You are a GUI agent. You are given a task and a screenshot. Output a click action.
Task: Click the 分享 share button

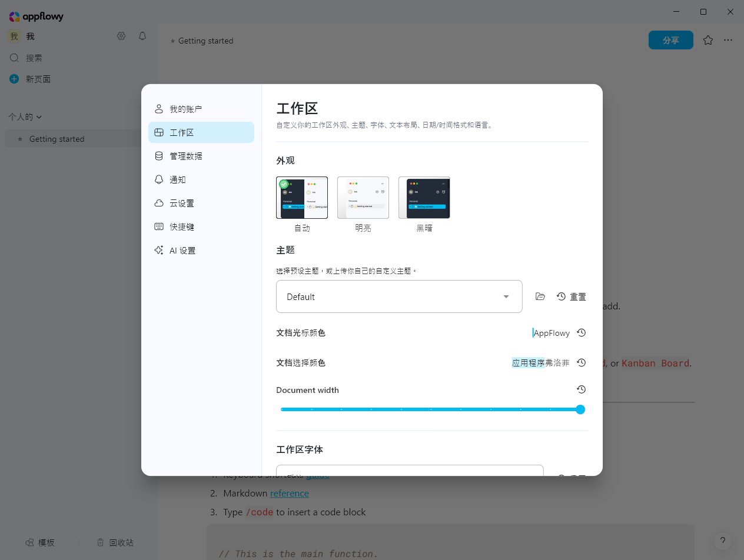pos(671,40)
